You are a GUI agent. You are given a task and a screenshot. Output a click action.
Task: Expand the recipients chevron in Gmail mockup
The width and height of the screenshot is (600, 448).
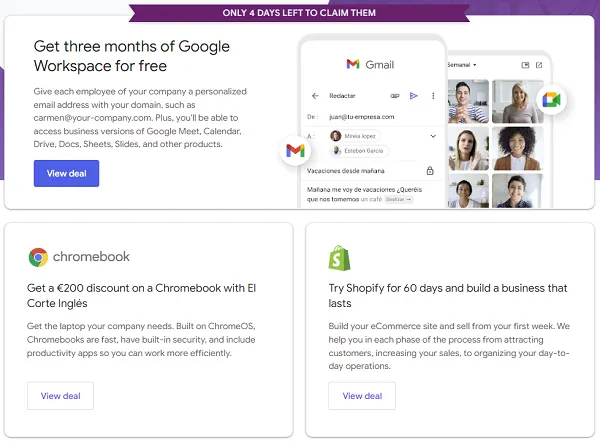pos(433,136)
